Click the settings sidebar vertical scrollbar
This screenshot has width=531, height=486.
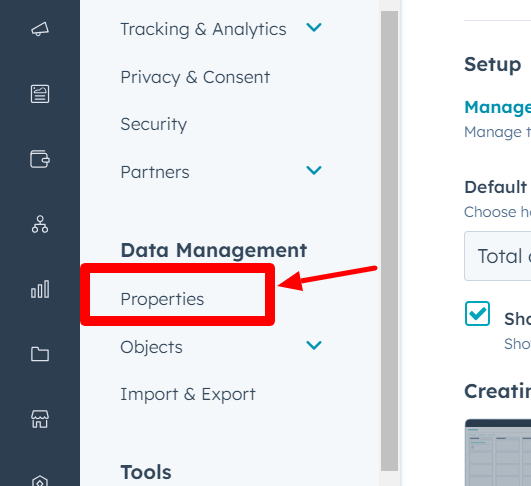(389, 241)
